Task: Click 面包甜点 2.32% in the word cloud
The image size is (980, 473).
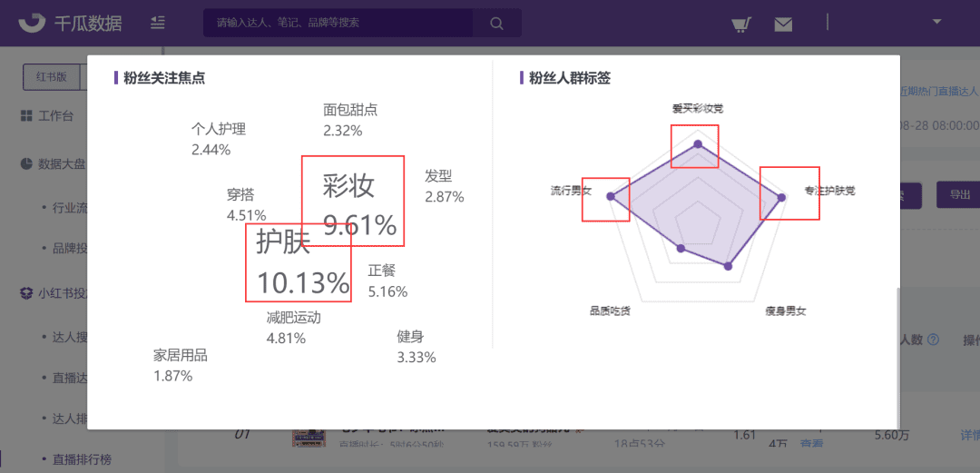Action: coord(350,120)
